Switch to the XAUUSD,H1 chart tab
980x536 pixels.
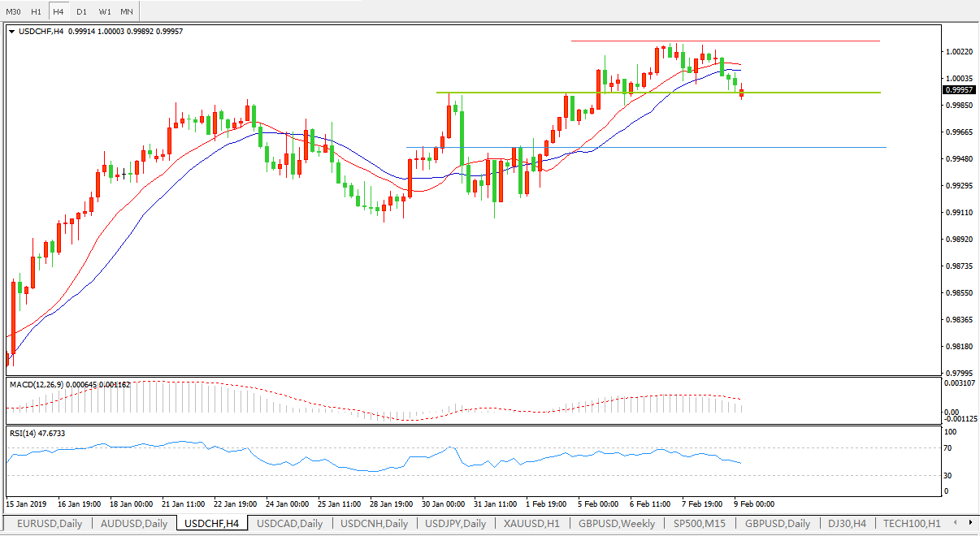click(x=531, y=524)
